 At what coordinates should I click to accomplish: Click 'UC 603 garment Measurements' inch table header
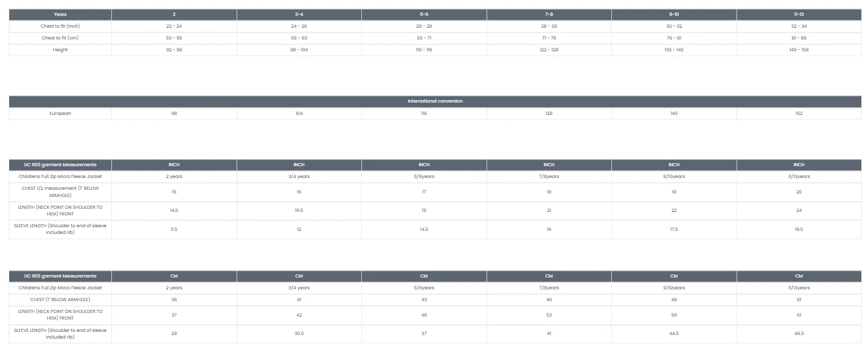point(60,165)
